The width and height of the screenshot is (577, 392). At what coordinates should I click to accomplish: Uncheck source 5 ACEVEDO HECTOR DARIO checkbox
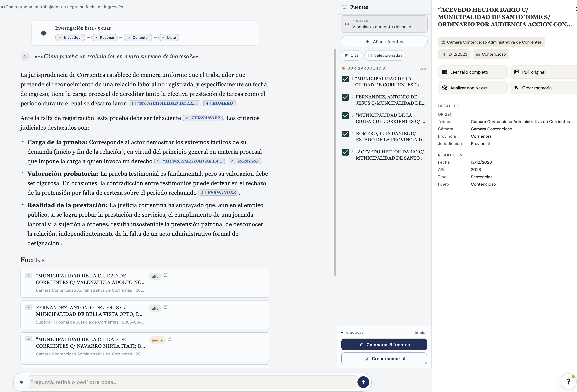[345, 152]
